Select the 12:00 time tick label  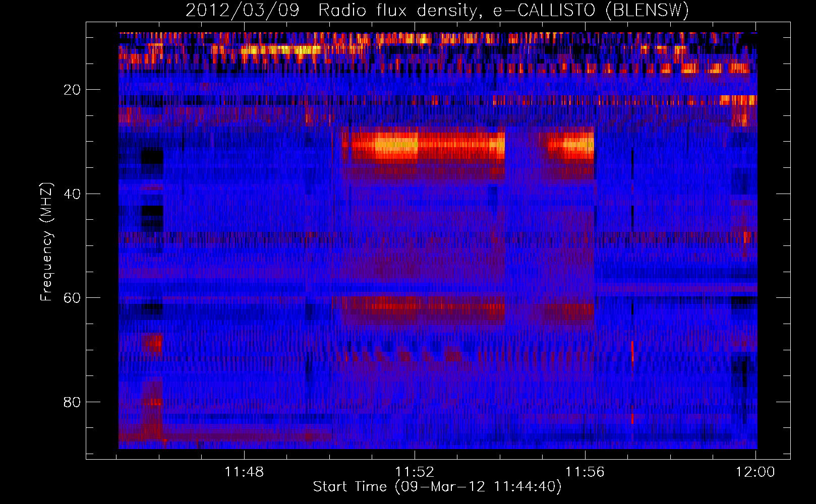pos(755,472)
